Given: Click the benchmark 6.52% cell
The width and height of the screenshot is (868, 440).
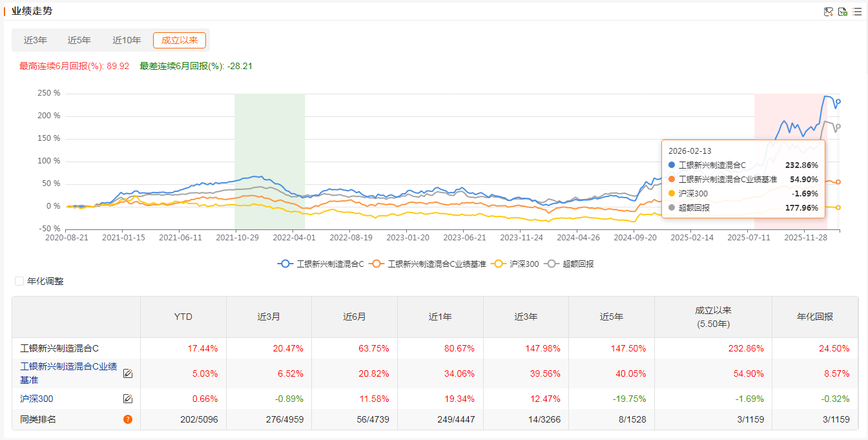Looking at the screenshot, I should point(291,373).
